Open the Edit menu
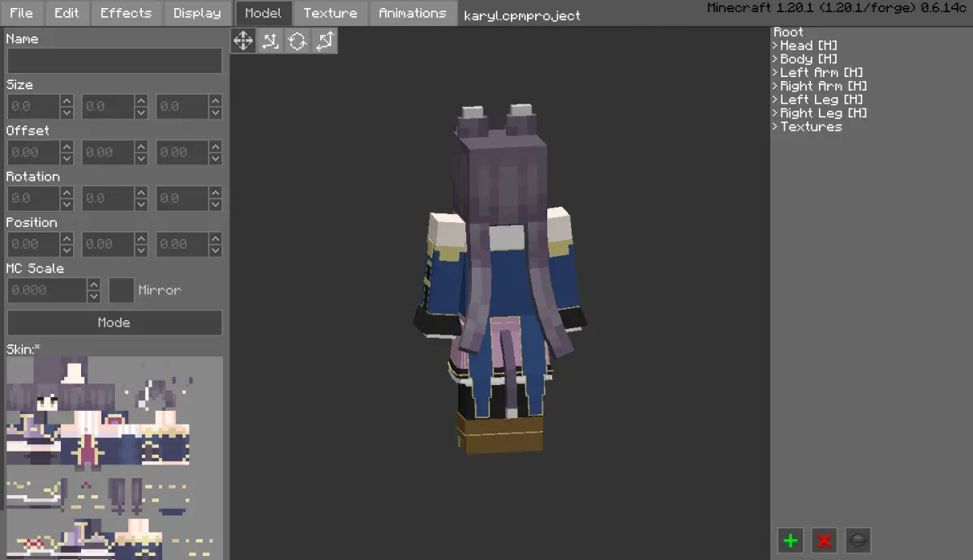 pyautogui.click(x=66, y=13)
